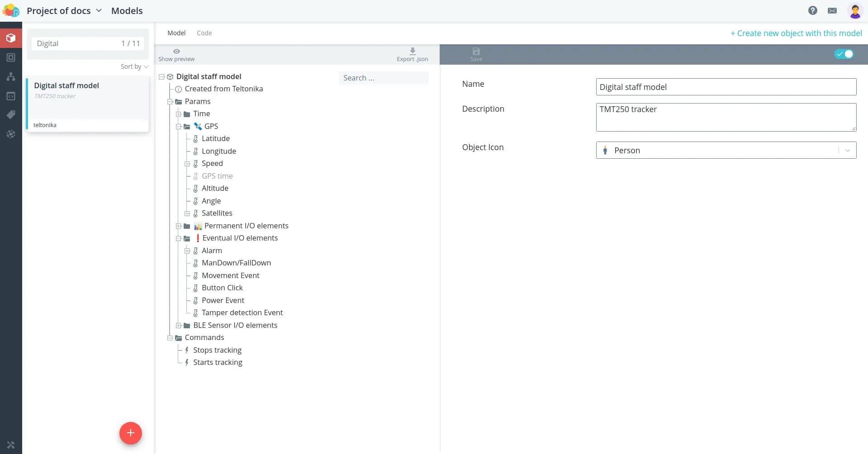Click the Save disk icon
This screenshot has width=868, height=454.
(476, 52)
